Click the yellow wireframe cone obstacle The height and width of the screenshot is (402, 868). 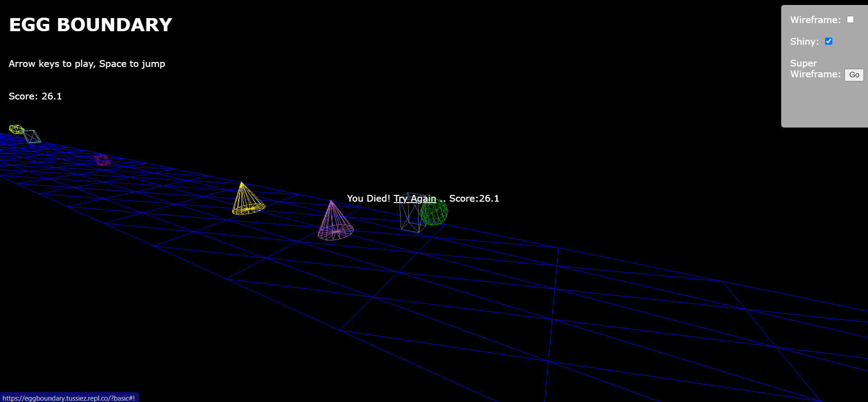pyautogui.click(x=248, y=198)
